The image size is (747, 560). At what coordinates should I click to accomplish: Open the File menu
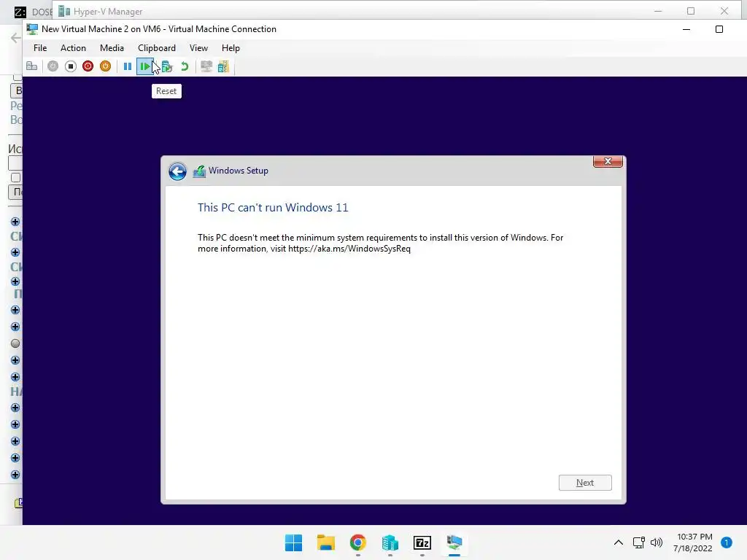40,48
